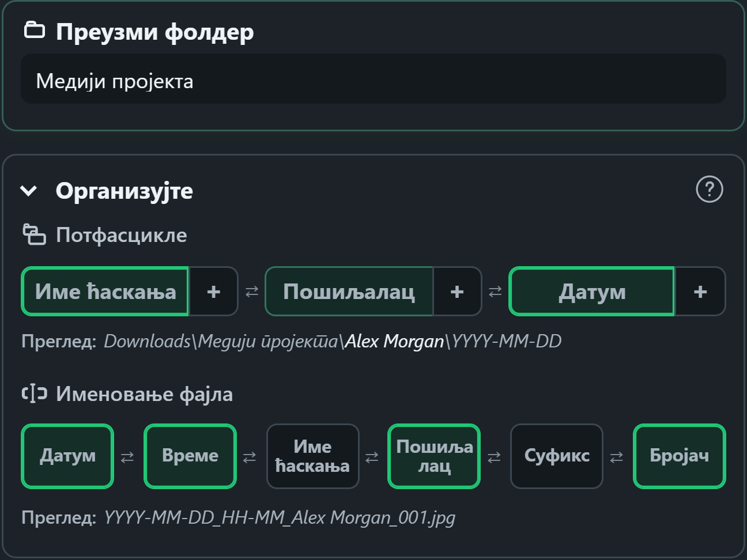Edit the Медији пројекта folder name field
Screen dimensions: 747x560
click(373, 79)
